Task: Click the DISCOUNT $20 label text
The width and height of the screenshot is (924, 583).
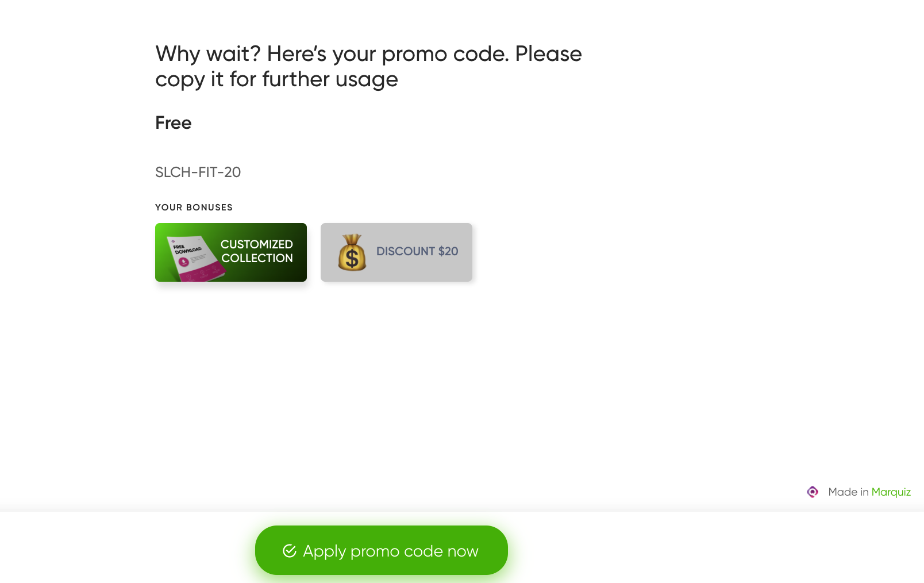Action: (x=417, y=251)
